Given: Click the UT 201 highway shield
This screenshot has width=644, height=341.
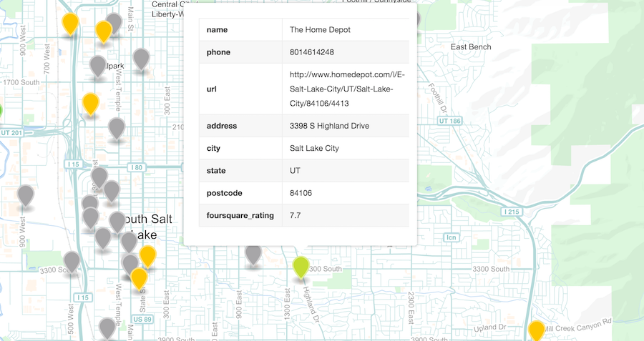Looking at the screenshot, I should click(x=11, y=133).
